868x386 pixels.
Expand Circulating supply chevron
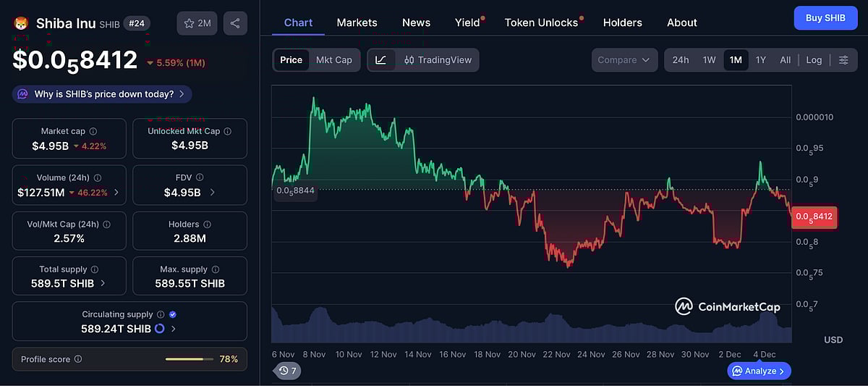(173, 329)
